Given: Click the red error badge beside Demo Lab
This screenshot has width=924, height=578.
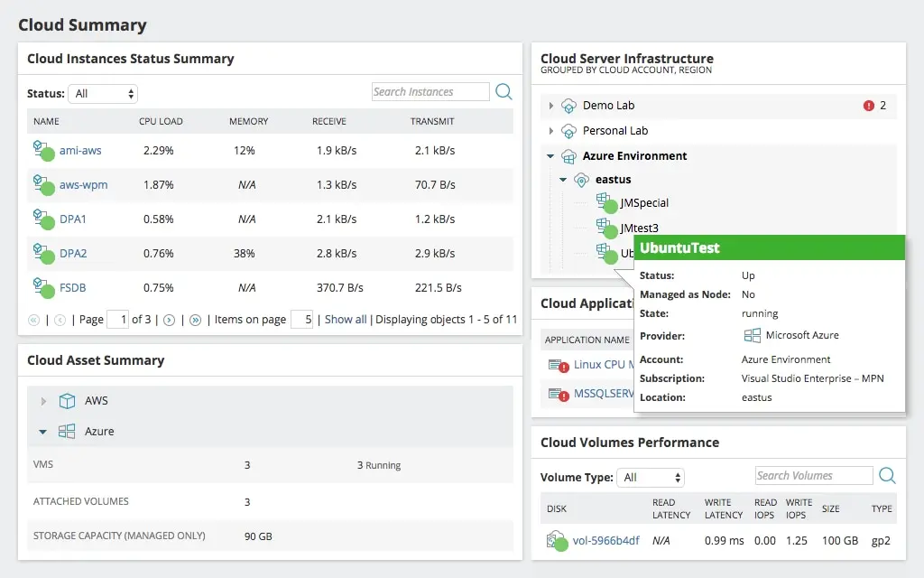Looking at the screenshot, I should [x=868, y=105].
